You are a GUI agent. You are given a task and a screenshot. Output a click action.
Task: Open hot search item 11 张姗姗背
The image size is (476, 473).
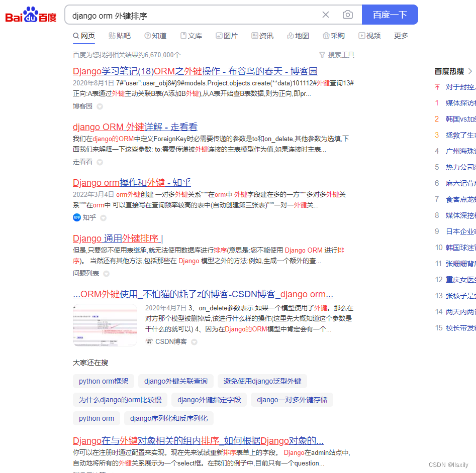pos(460,264)
